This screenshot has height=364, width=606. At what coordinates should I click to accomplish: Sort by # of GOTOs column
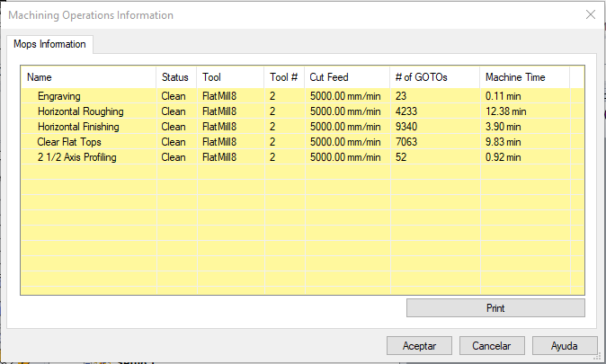pyautogui.click(x=432, y=77)
